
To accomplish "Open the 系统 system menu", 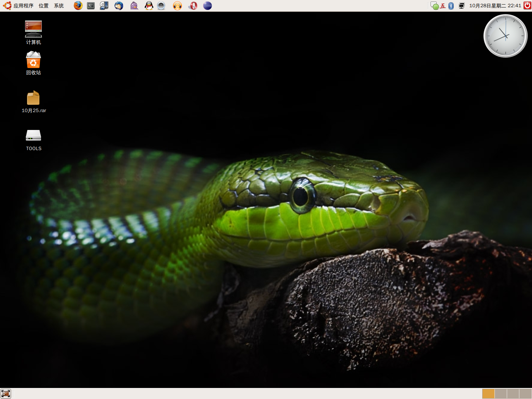I will click(x=59, y=6).
